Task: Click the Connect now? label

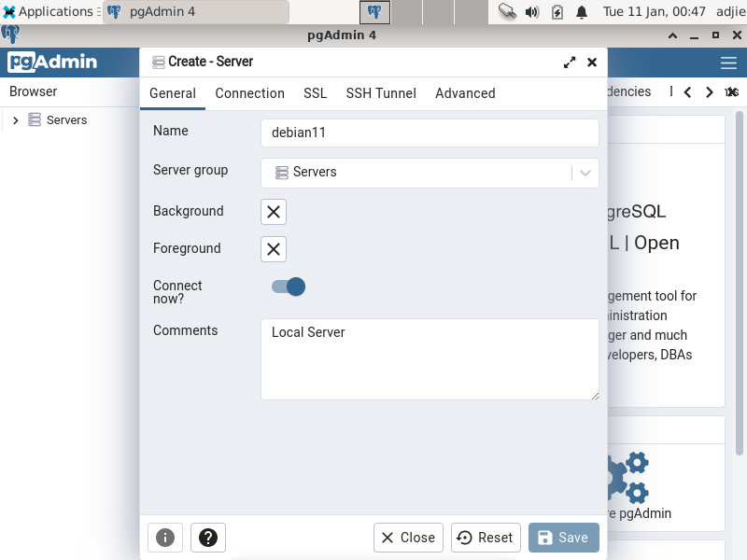Action: coord(177,292)
